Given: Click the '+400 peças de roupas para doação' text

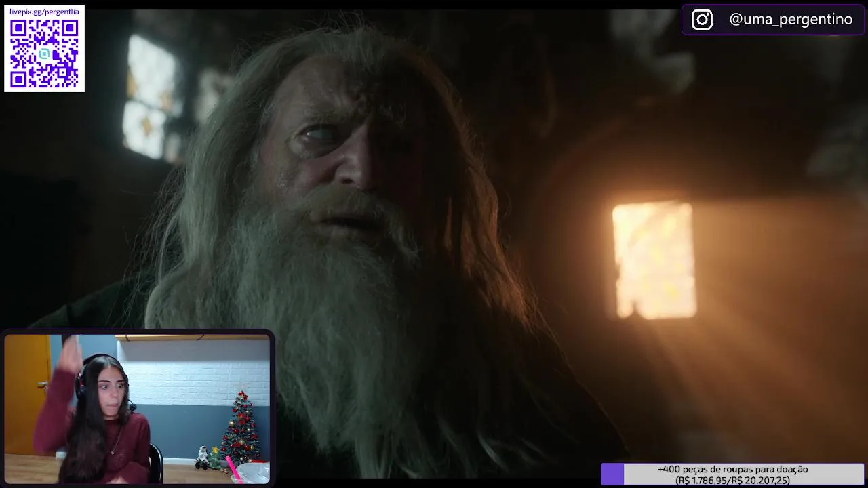Looking at the screenshot, I should click(x=732, y=469).
